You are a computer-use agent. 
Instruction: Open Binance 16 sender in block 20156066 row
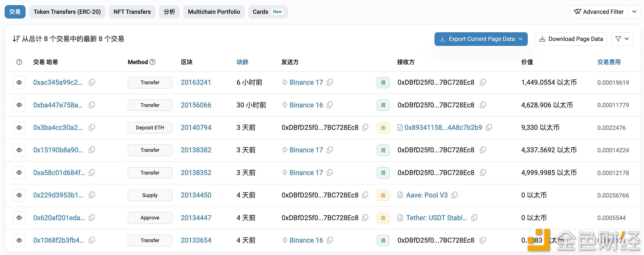pos(306,105)
